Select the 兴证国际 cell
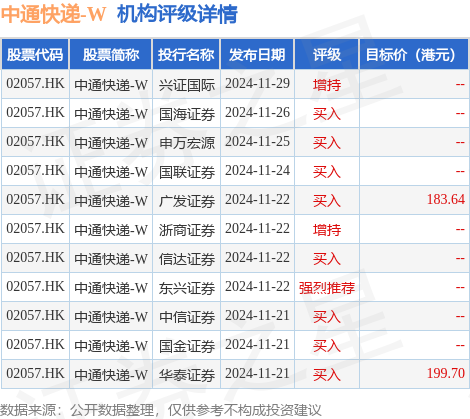 click(x=187, y=85)
